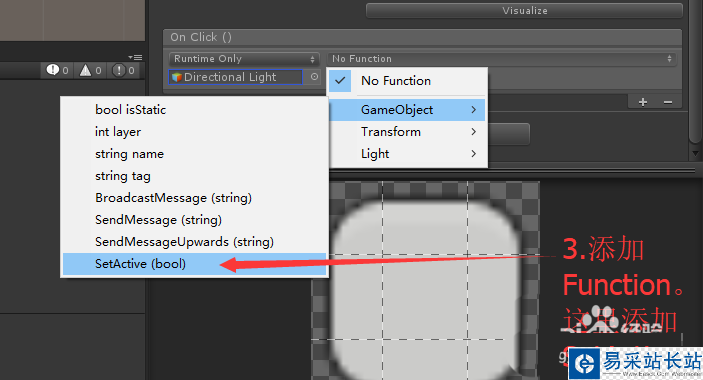Click the Transform submenu chevron arrow

pos(474,132)
